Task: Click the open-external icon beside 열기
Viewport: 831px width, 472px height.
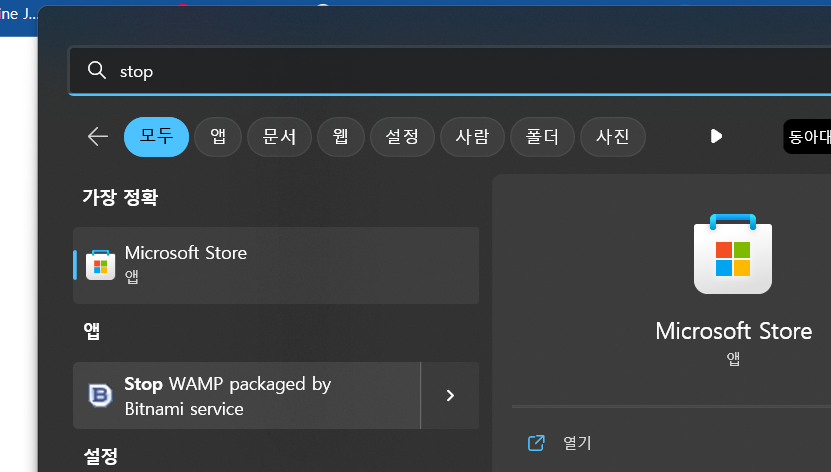Action: [536, 443]
